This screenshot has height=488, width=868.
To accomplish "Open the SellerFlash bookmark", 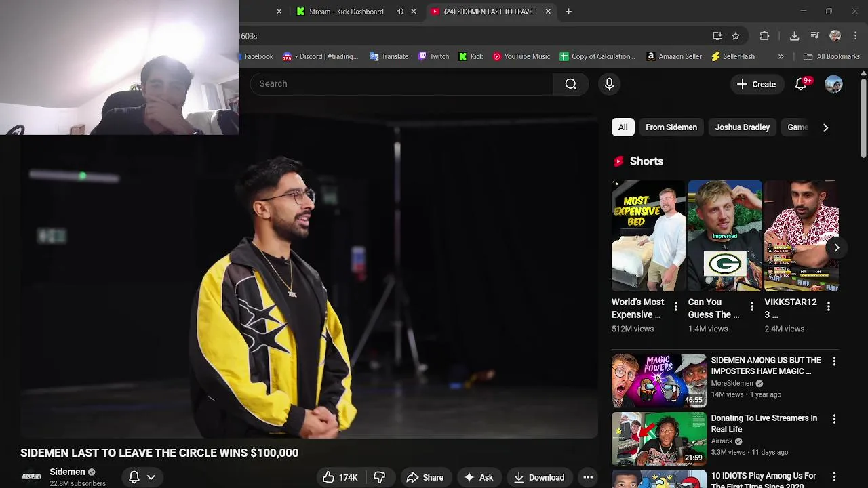I will coord(732,57).
